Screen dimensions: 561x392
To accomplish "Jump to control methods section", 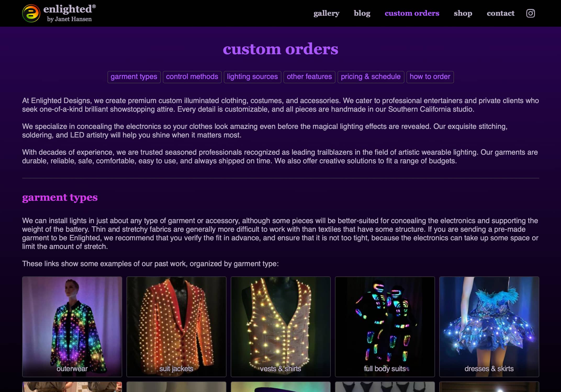I will click(x=192, y=77).
